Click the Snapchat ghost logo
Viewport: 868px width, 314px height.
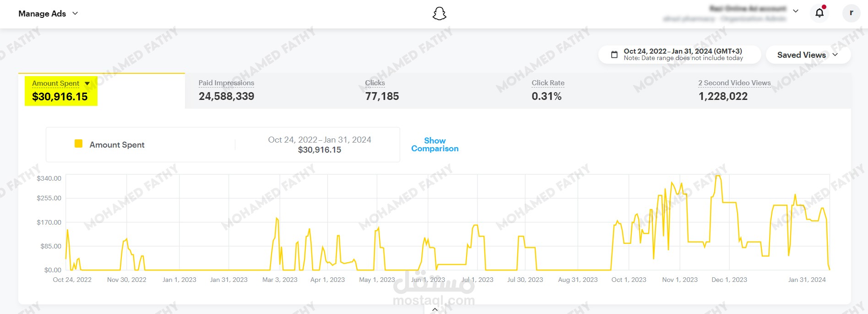439,14
